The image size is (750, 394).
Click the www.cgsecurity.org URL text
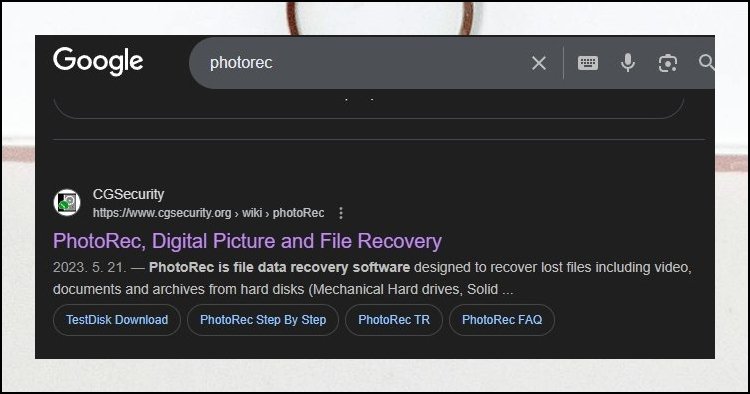pos(162,213)
